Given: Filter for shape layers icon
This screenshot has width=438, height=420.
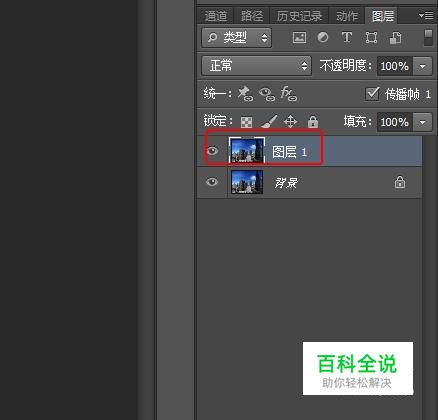Looking at the screenshot, I should click(x=371, y=37).
